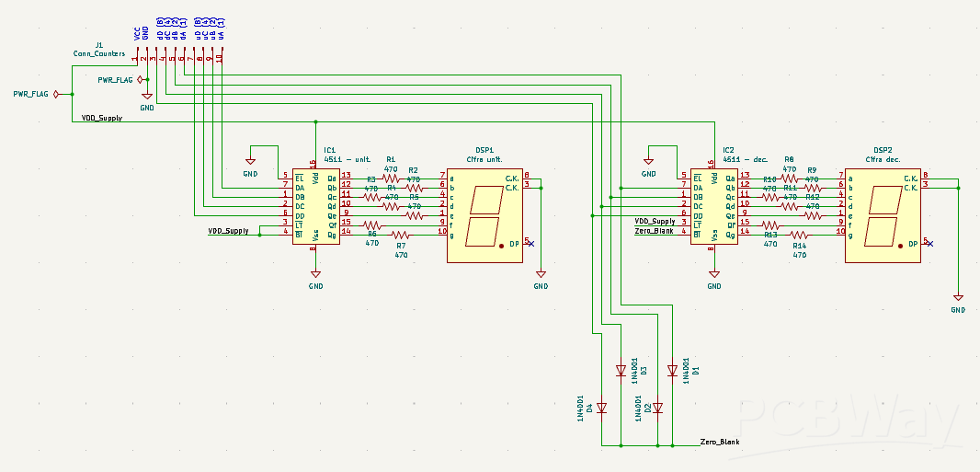Select resistor symbol on IC1 Qa output line

click(391, 178)
